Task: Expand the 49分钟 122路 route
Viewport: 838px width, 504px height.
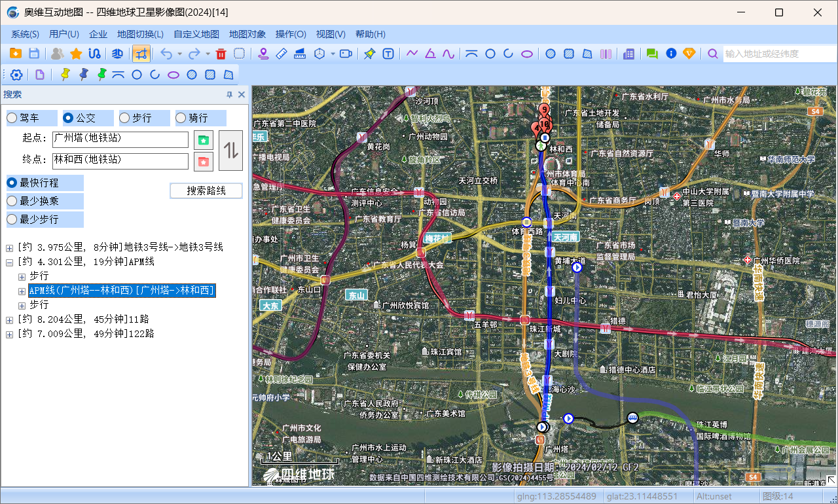Action: click(9, 334)
